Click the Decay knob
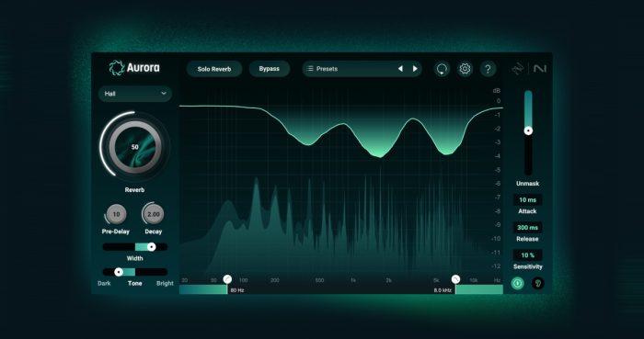This screenshot has width=644, height=339. pos(154,214)
